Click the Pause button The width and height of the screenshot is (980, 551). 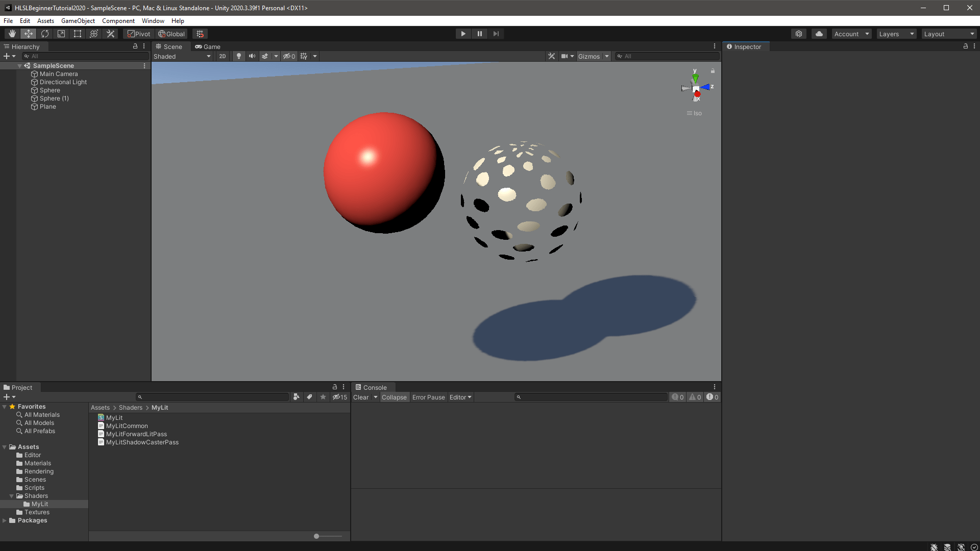pos(480,34)
